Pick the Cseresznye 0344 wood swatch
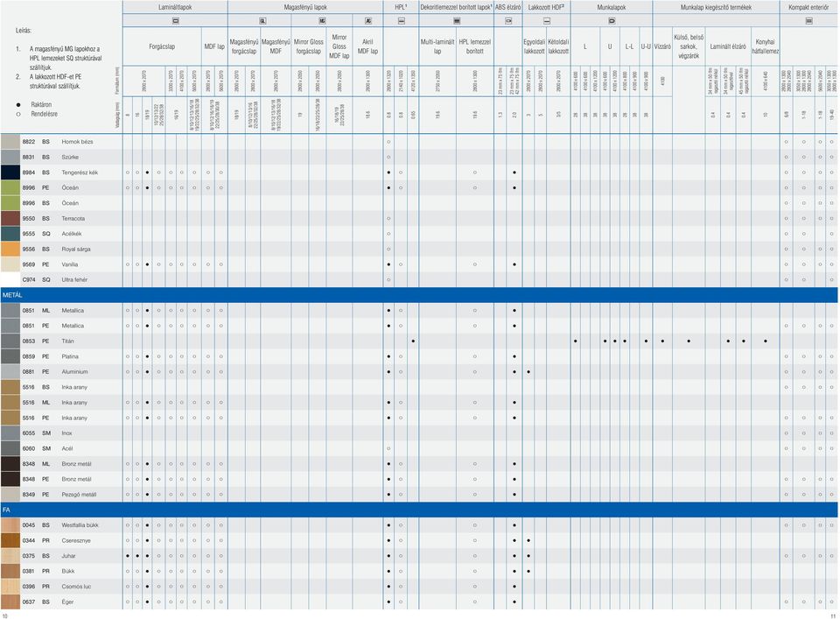This screenshot has height=619, width=840. [x=10, y=541]
